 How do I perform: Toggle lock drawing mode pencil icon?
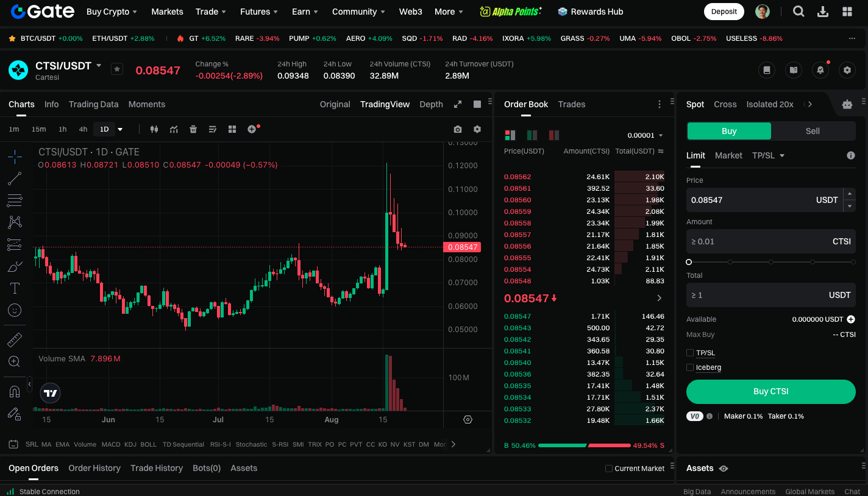pos(15,414)
